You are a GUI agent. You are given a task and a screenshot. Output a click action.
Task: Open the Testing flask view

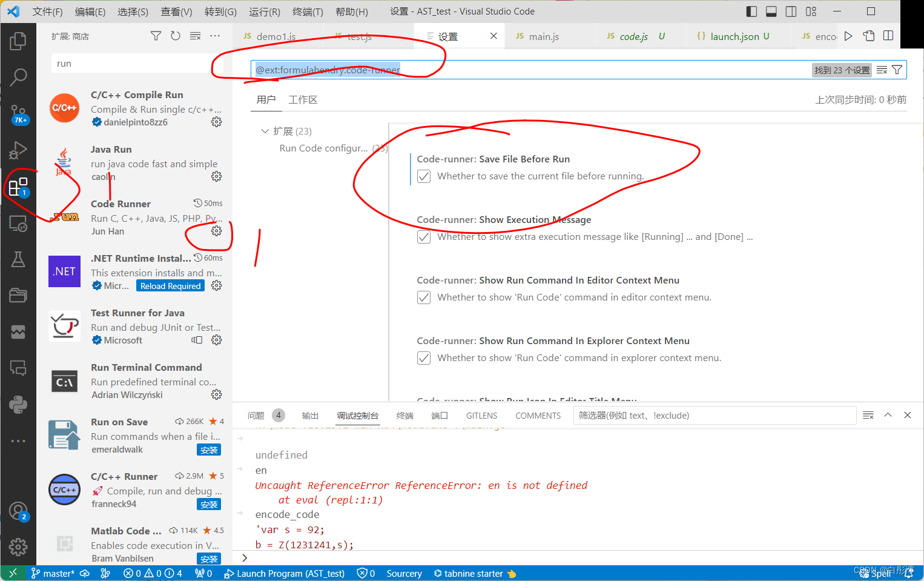pos(18,259)
